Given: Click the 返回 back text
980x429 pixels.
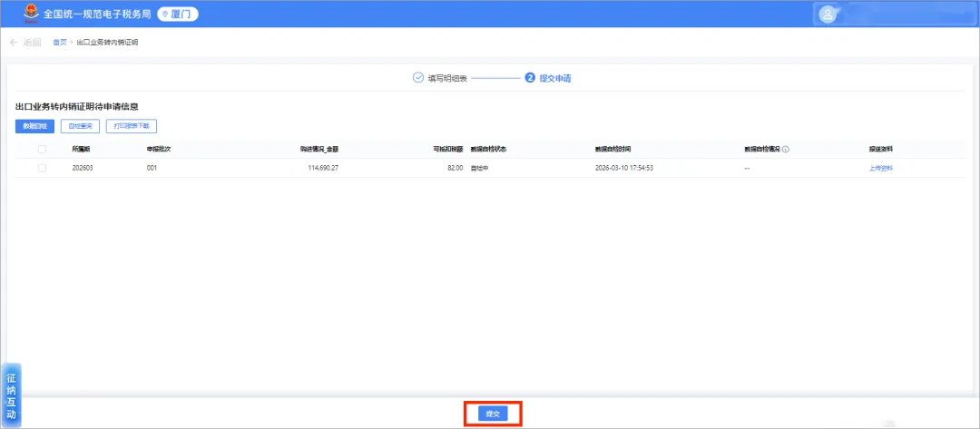Looking at the screenshot, I should pos(32,43).
